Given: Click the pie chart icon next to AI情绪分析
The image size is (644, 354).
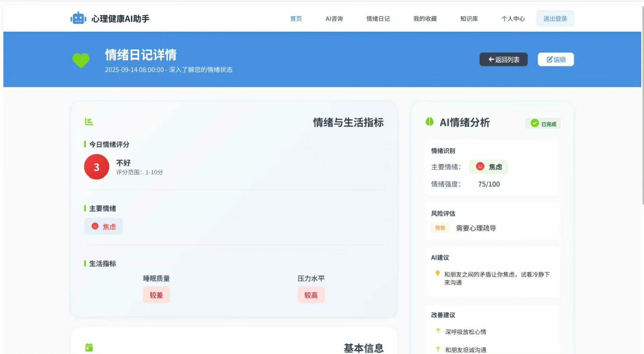Looking at the screenshot, I should (430, 122).
